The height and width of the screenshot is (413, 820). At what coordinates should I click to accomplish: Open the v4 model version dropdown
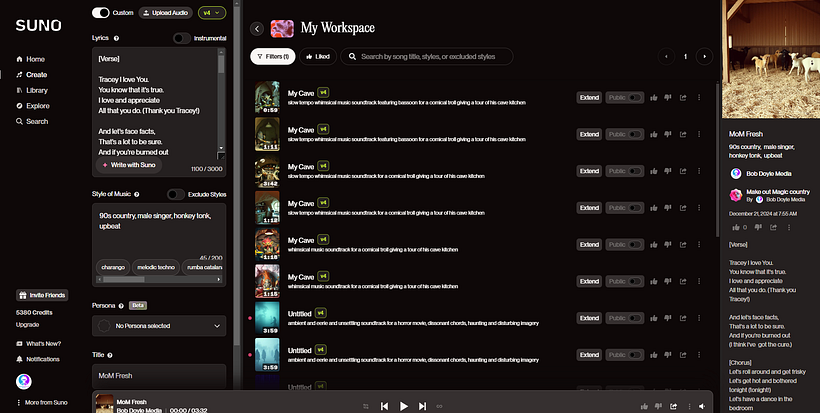pos(212,13)
